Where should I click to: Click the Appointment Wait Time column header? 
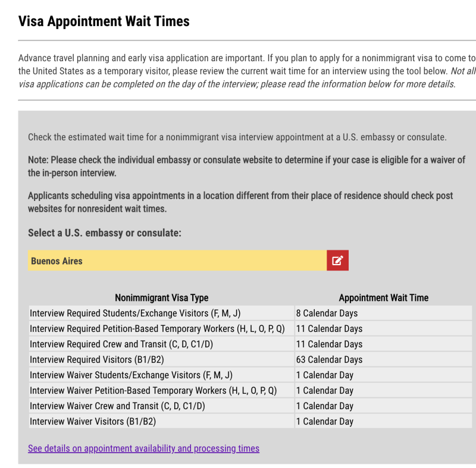point(383,298)
